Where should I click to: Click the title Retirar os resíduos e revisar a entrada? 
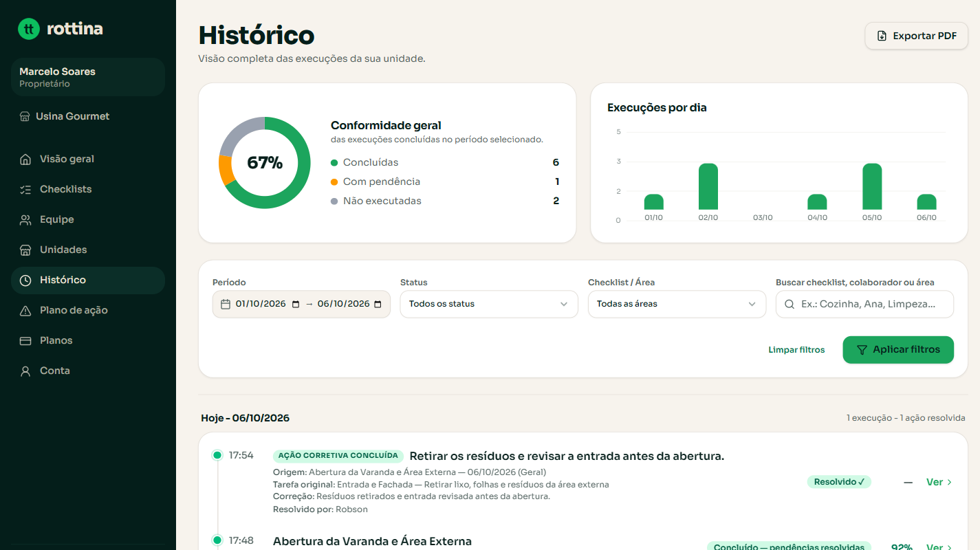click(567, 456)
